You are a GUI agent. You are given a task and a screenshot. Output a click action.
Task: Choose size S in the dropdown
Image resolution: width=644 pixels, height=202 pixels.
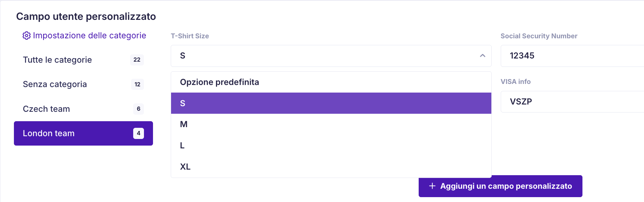[x=331, y=103]
